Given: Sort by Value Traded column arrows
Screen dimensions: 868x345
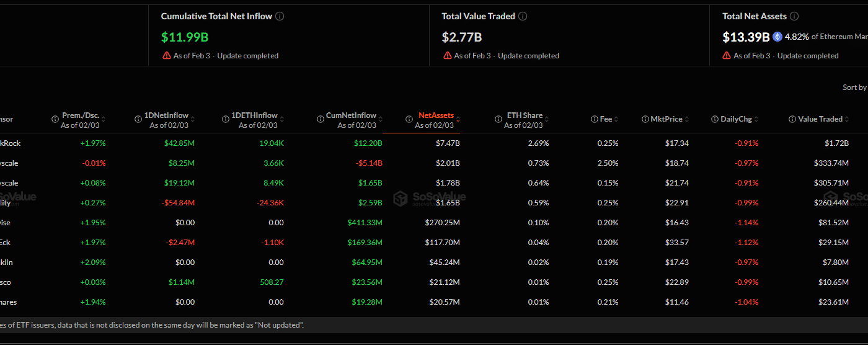Looking at the screenshot, I should 847,119.
